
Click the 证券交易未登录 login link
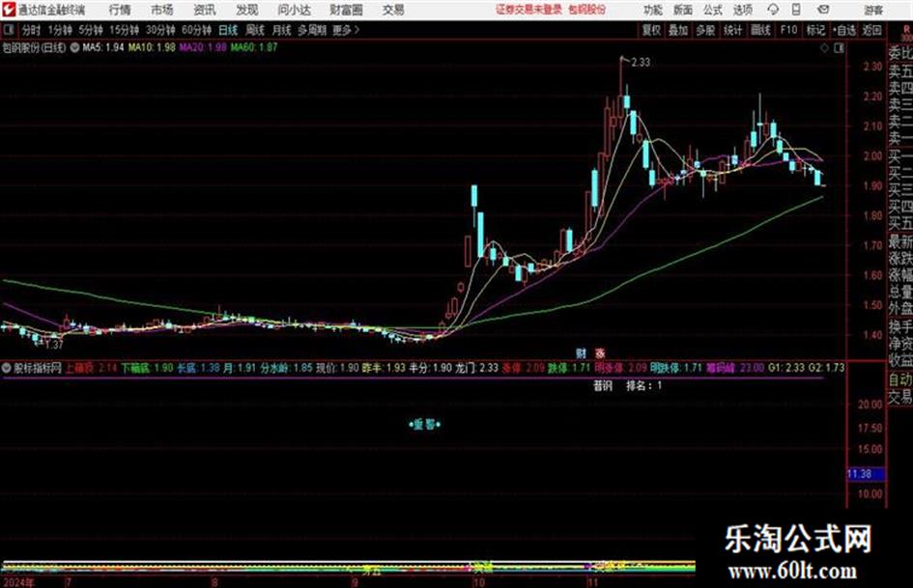(529, 10)
